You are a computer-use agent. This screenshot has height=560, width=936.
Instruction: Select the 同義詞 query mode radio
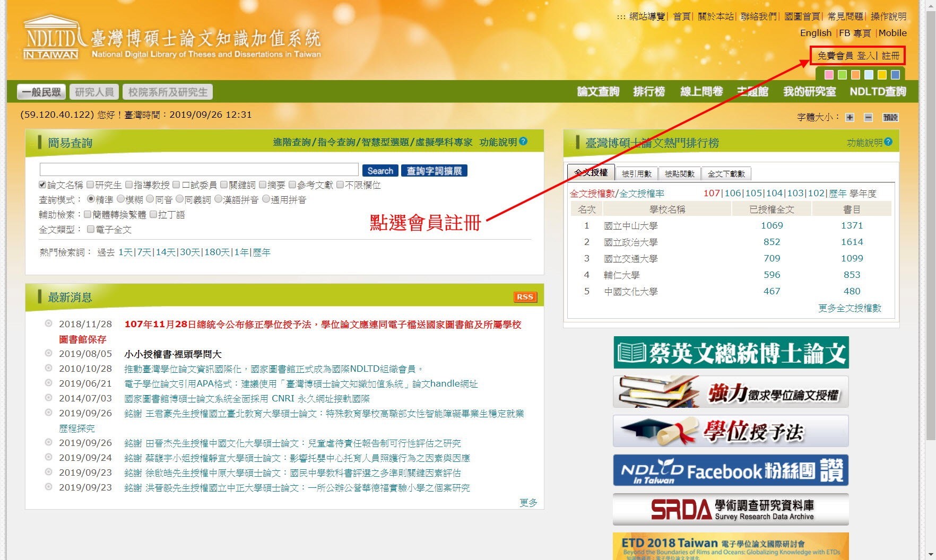[179, 199]
